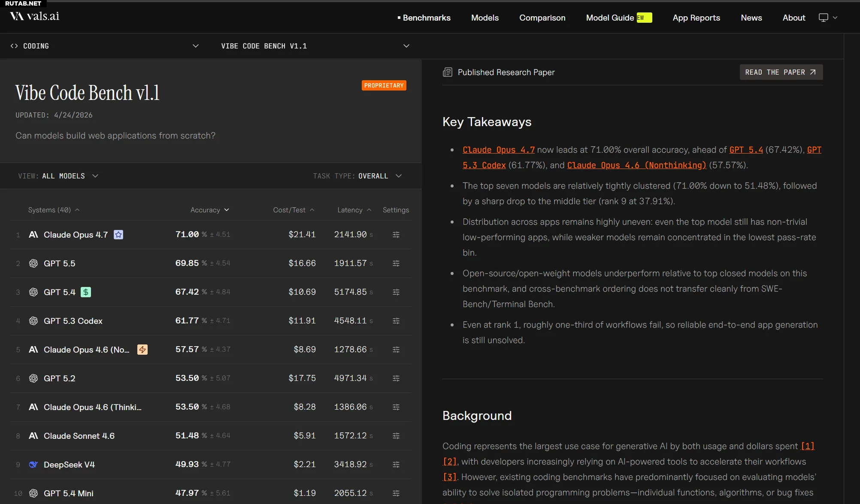This screenshot has width=860, height=504.
Task: Click the star badge beside Claude Opus 4.7
Action: [x=118, y=235]
